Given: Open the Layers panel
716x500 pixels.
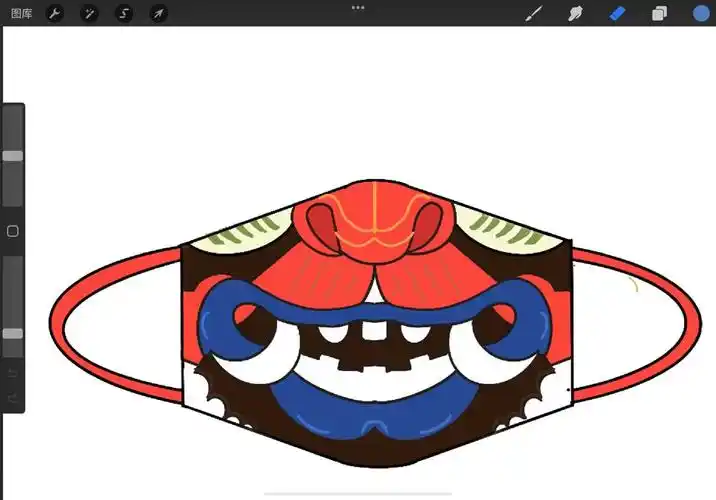Looking at the screenshot, I should pos(659,13).
